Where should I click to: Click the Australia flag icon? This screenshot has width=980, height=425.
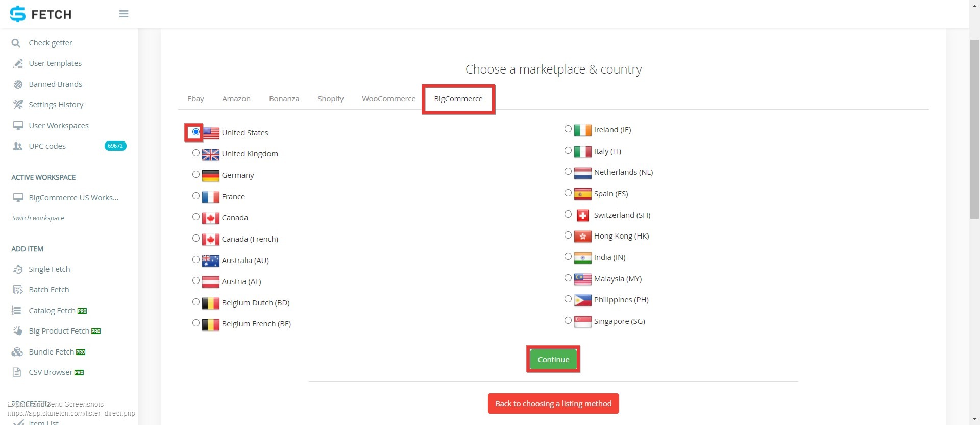211,261
